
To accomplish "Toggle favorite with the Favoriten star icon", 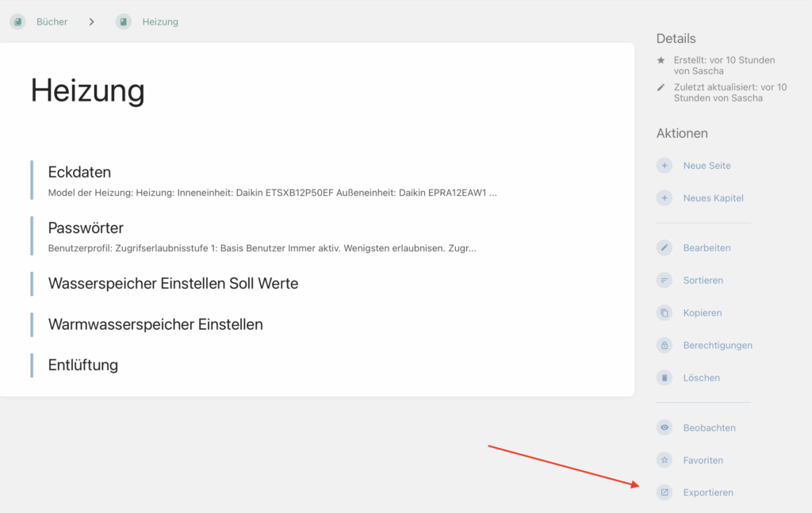I will coord(665,461).
